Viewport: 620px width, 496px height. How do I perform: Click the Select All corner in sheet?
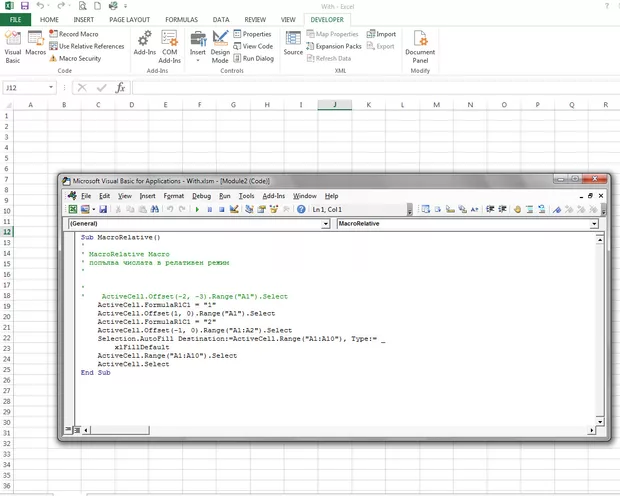(7, 105)
